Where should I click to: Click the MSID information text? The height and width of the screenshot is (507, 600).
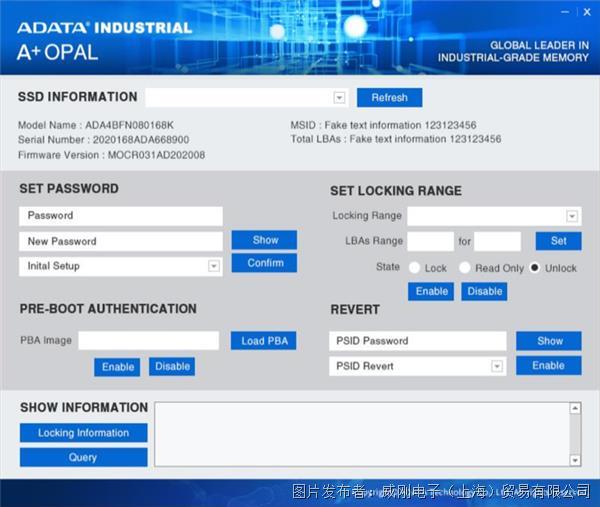tap(383, 125)
